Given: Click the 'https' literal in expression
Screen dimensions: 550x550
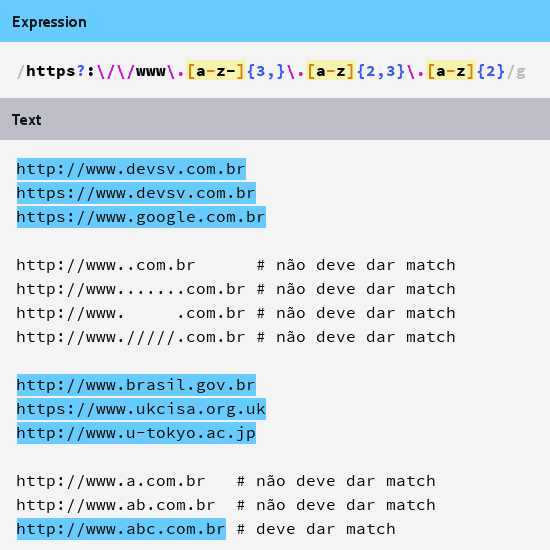Looking at the screenshot, I should coord(51,71).
